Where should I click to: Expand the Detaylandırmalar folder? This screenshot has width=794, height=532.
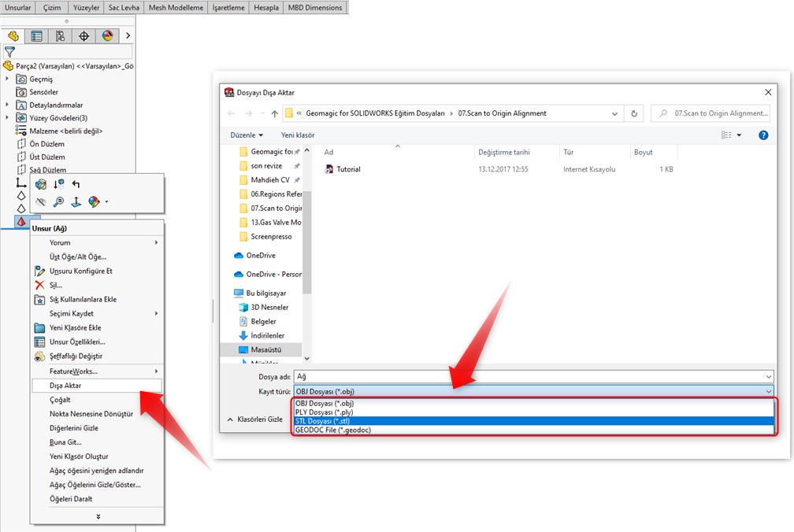(7, 105)
